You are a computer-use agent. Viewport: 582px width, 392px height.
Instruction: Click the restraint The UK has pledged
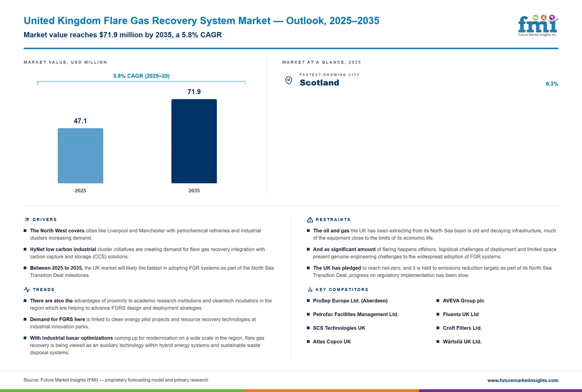[x=432, y=271]
